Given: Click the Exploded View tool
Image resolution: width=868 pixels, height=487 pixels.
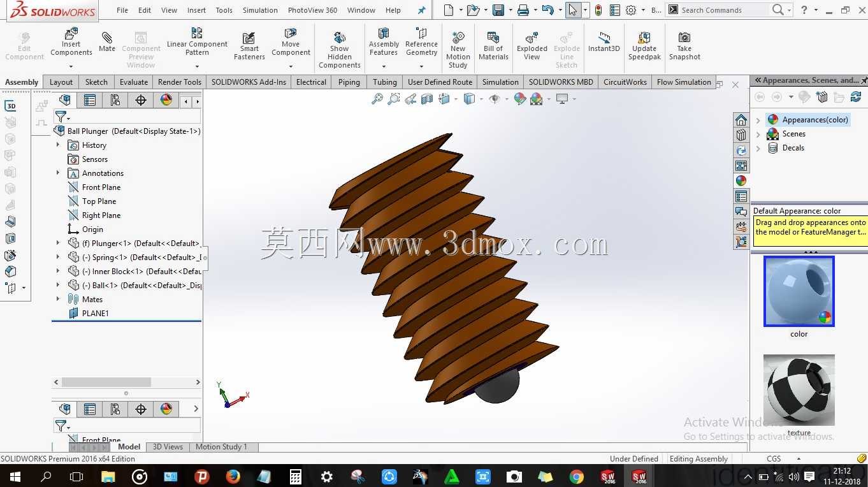Looking at the screenshot, I should 532,46.
